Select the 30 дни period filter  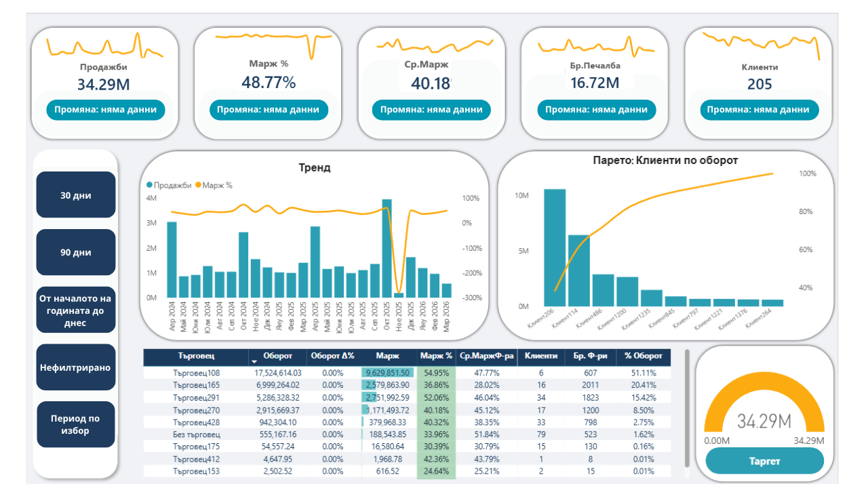point(76,195)
